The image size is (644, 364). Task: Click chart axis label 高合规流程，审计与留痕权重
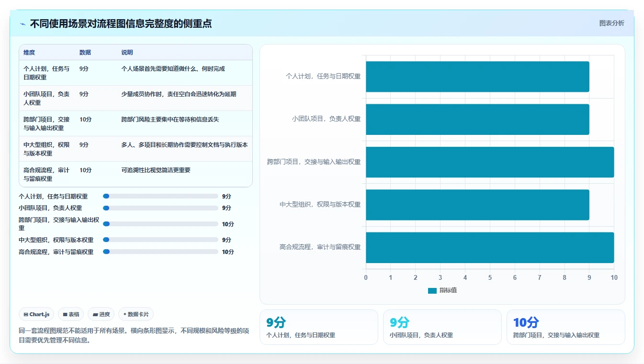[x=320, y=247]
